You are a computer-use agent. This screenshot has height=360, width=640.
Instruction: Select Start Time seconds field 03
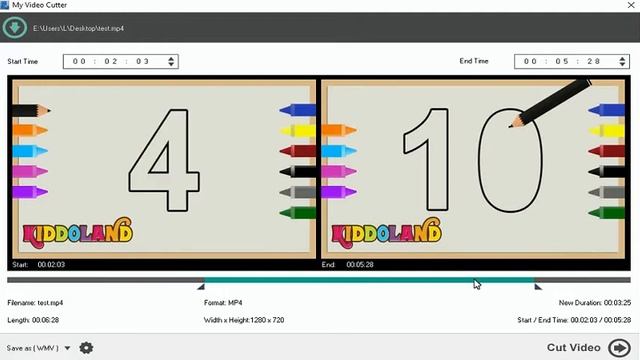(142, 61)
